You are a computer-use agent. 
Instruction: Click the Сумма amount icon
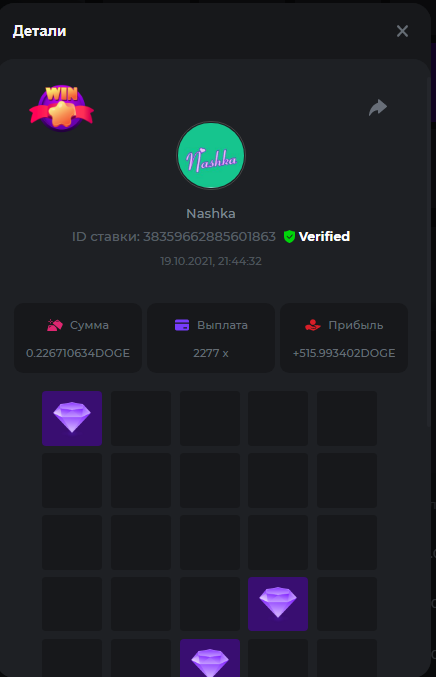pos(55,325)
